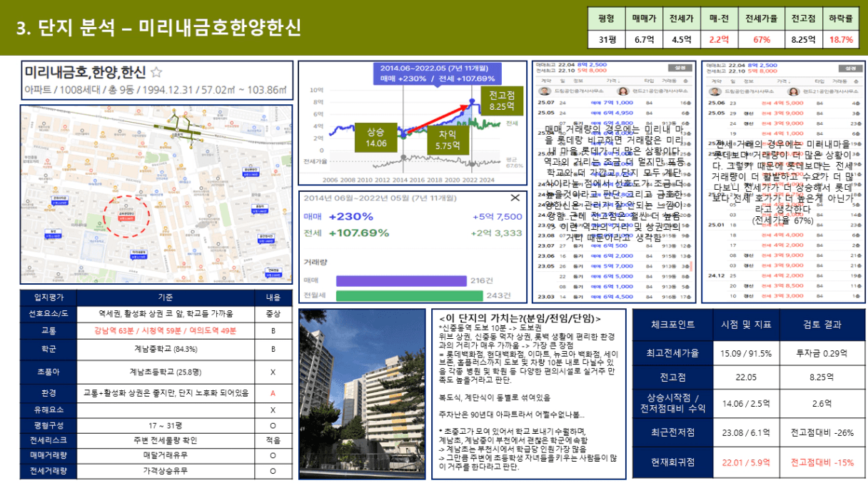The width and height of the screenshot is (868, 488).
Task: Click the 15.09 / 91.5% cell
Action: click(745, 352)
